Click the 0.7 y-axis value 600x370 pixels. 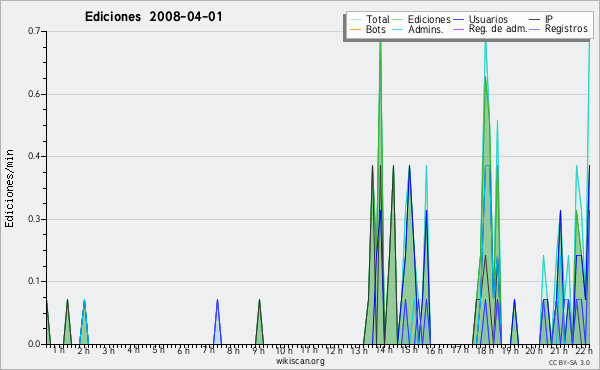[x=34, y=31]
